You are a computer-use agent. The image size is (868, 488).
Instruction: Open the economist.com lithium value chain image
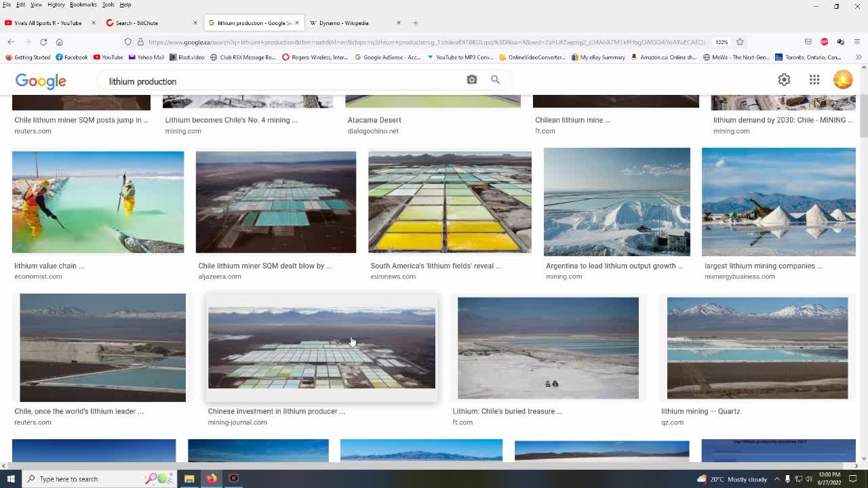point(98,202)
